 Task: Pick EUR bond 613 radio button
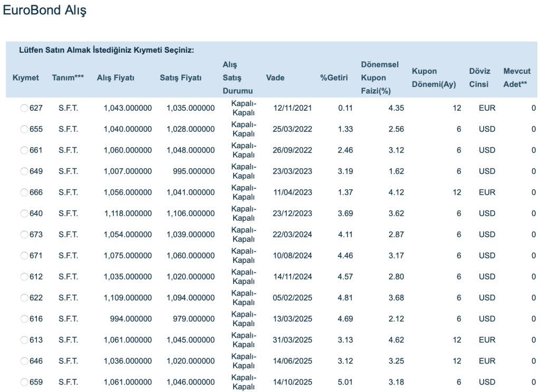coord(24,340)
